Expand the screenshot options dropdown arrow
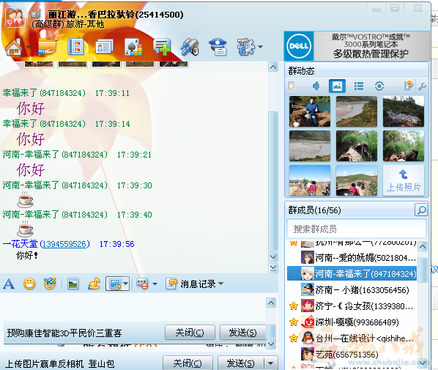The height and width of the screenshot is (370, 438). (125, 284)
